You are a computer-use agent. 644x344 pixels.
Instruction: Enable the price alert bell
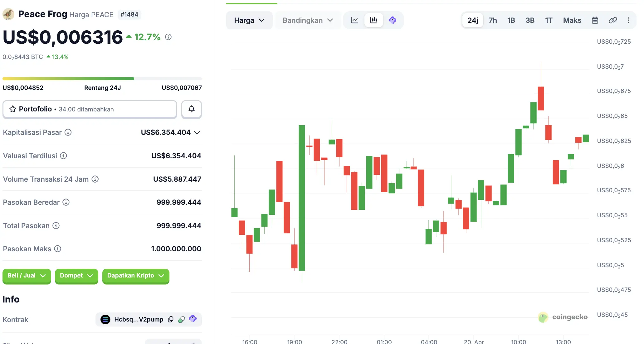click(191, 109)
